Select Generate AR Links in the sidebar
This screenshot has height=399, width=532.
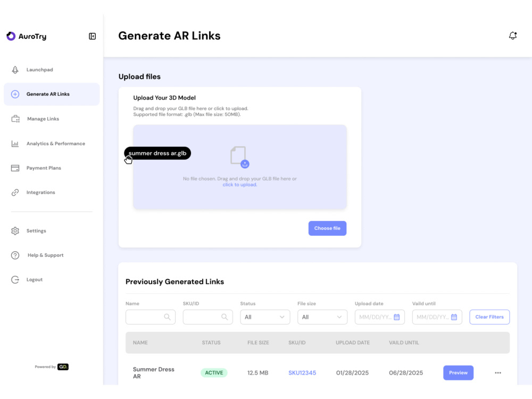point(52,94)
